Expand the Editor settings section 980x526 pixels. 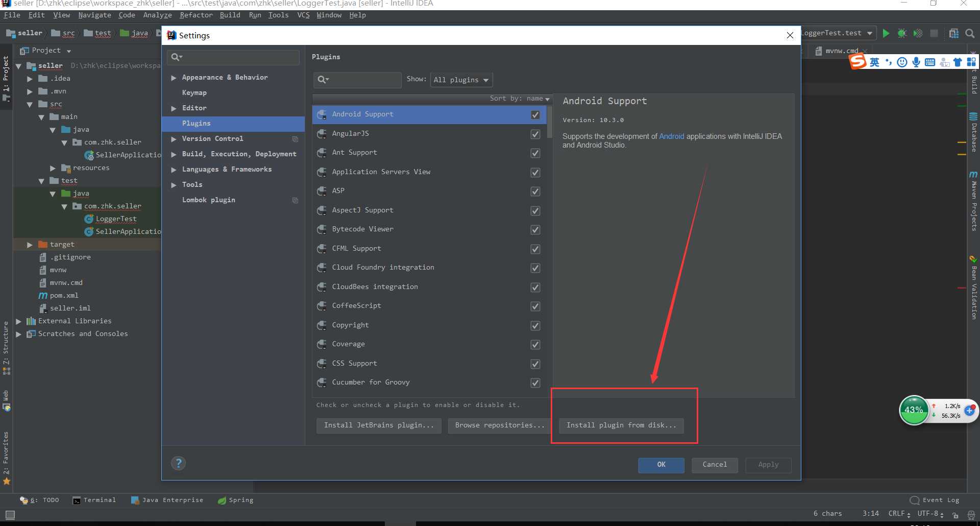point(174,108)
